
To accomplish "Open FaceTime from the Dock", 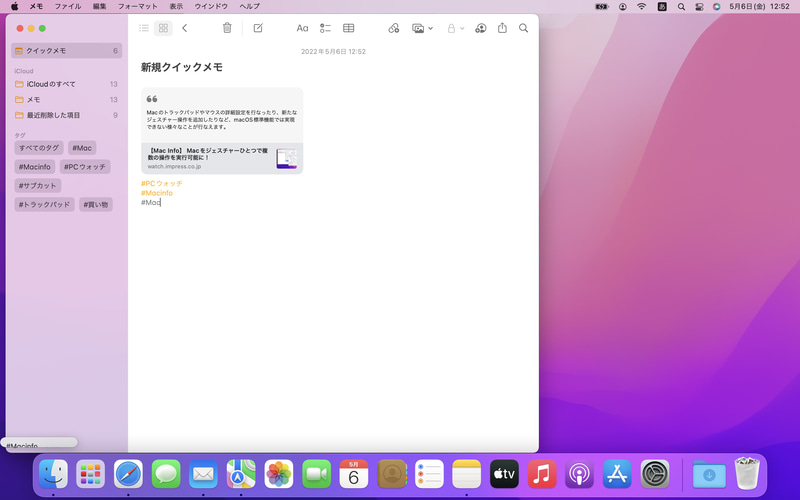I will [316, 474].
